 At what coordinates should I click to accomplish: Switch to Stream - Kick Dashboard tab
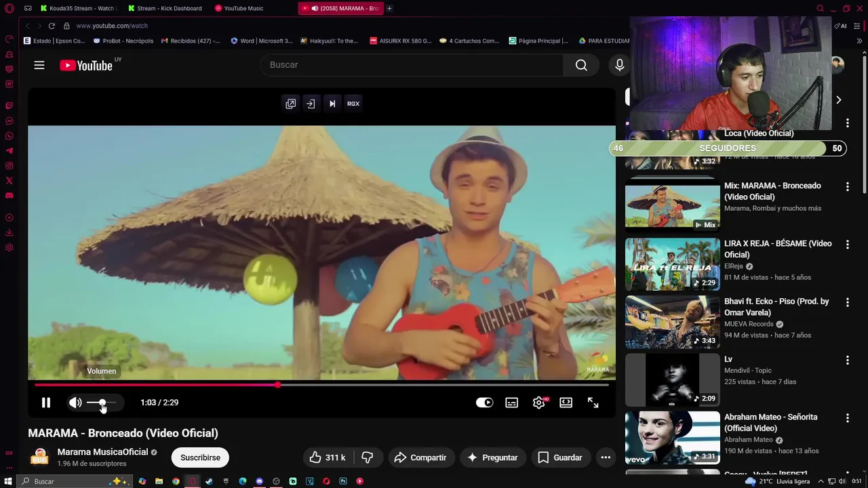point(164,8)
